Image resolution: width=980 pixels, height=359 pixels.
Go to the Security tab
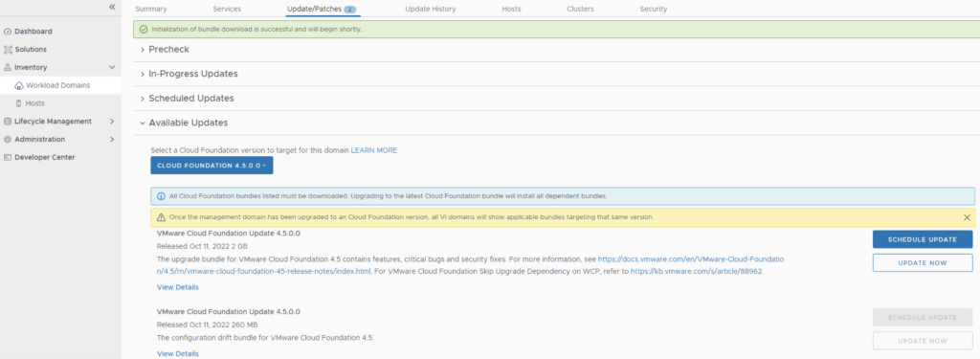(x=653, y=10)
